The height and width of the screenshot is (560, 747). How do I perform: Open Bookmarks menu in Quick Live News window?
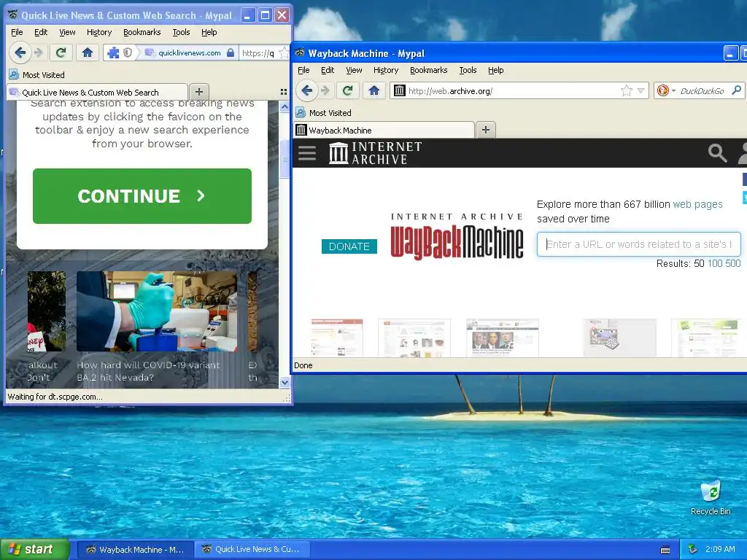click(142, 32)
